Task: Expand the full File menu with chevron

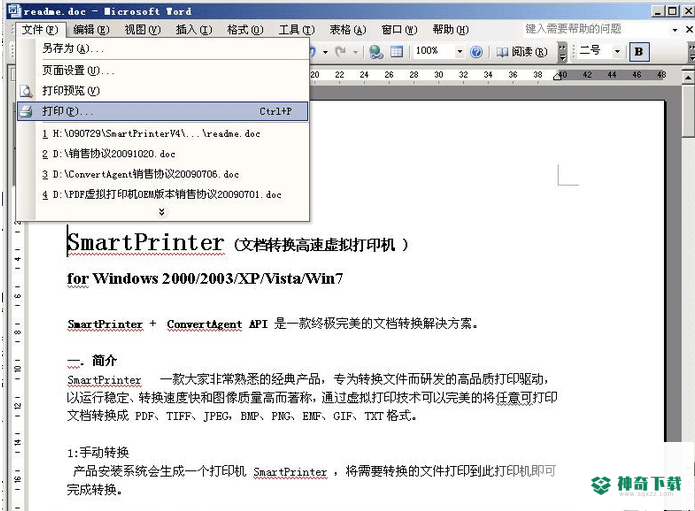Action: (162, 212)
